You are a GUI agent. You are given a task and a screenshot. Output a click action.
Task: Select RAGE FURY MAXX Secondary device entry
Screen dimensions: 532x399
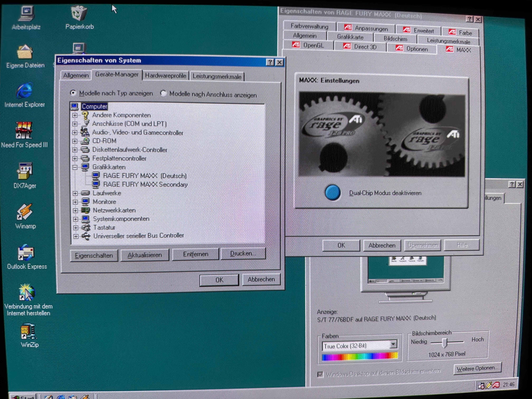(x=145, y=184)
